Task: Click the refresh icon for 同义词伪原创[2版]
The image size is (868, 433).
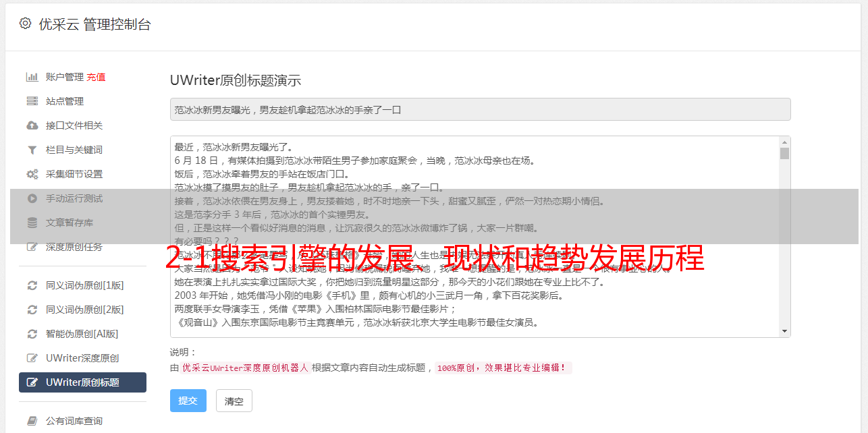Action: pos(32,310)
